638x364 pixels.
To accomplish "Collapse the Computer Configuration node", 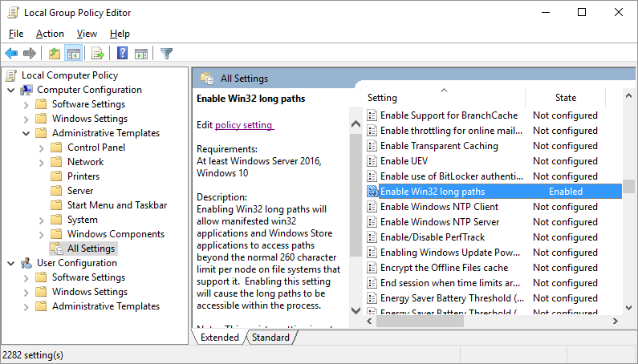I will tap(10, 90).
